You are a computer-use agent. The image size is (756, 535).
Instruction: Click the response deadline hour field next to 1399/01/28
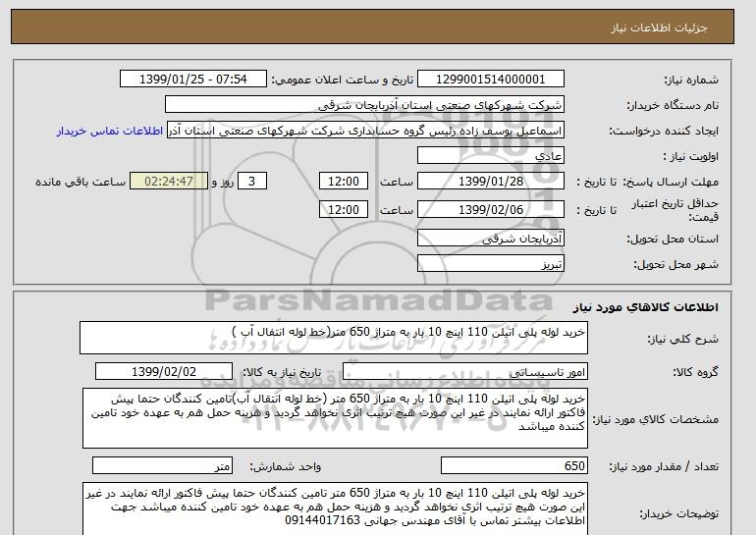(x=344, y=182)
